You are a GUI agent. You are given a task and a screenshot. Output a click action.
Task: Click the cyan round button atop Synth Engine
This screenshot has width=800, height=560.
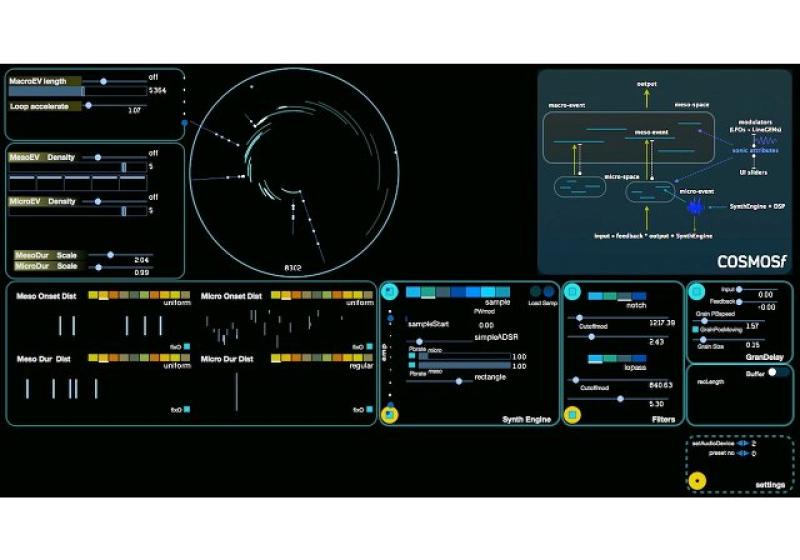point(390,292)
